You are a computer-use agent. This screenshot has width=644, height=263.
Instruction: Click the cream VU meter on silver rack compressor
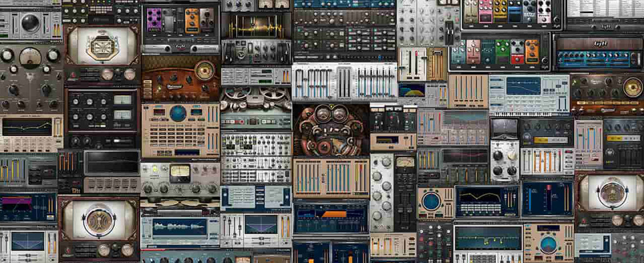point(180,173)
